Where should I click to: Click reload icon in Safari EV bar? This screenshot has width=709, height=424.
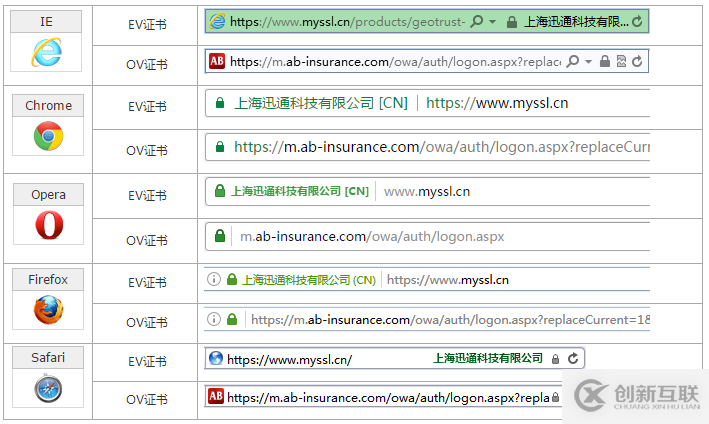(573, 358)
